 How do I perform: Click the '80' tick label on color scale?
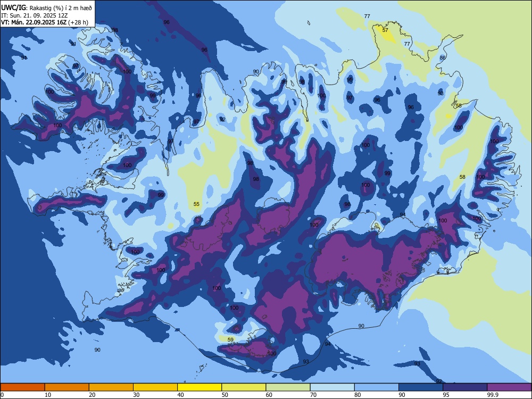click(358, 395)
